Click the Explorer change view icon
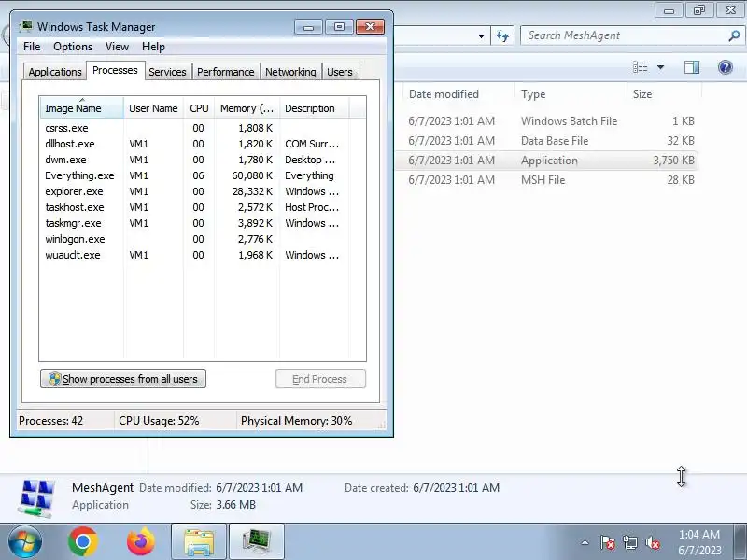The width and height of the screenshot is (747, 560). click(x=640, y=67)
